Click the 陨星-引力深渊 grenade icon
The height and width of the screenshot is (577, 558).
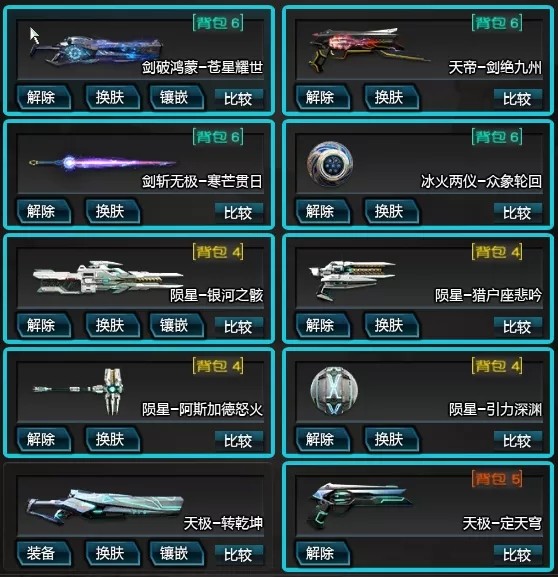click(333, 392)
